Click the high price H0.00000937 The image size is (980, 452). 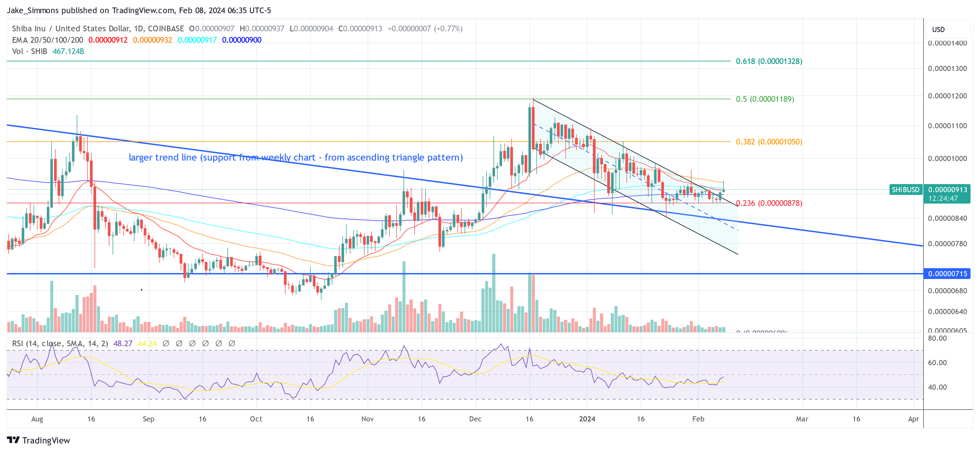point(262,29)
